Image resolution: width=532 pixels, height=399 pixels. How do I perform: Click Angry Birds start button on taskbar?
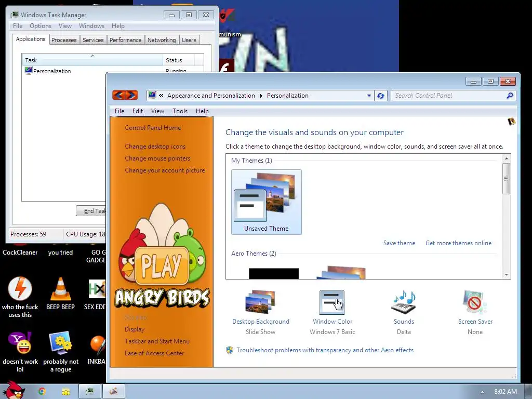click(x=14, y=390)
